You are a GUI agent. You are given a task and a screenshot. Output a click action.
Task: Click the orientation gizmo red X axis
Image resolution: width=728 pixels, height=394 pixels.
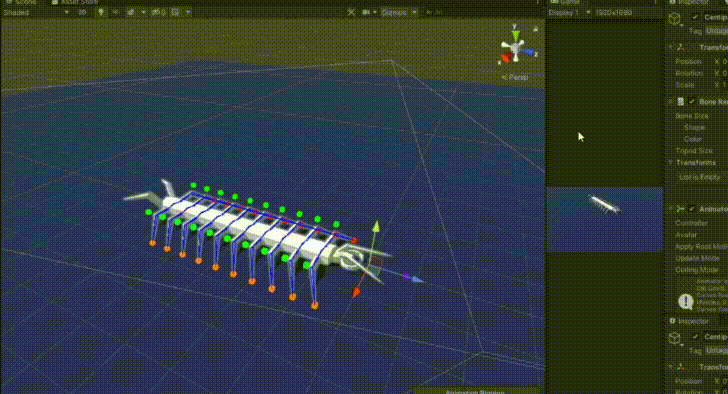506,58
